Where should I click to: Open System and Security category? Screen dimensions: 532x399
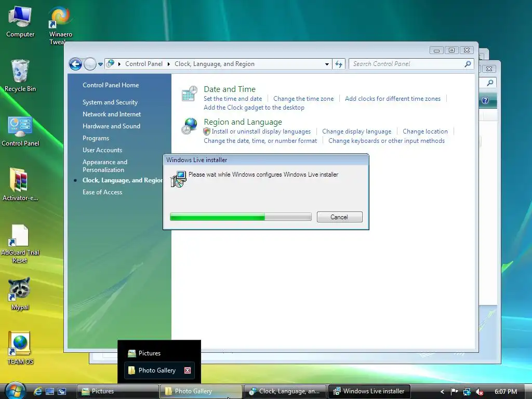(110, 102)
